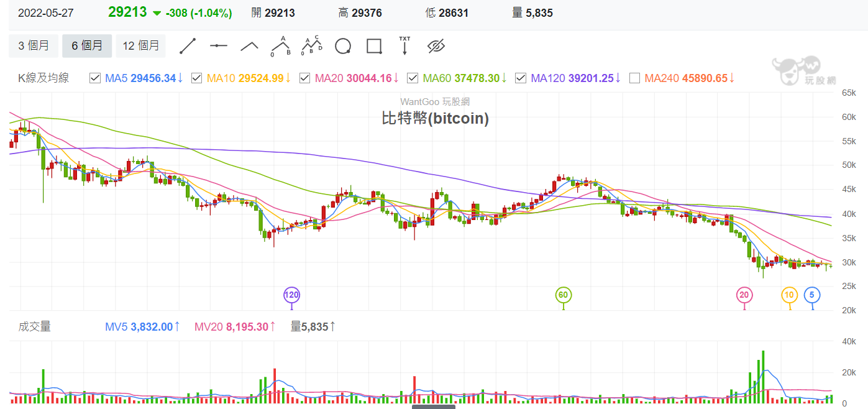The height and width of the screenshot is (409, 868).
Task: Enable the MA240 moving average checkbox
Action: point(634,78)
